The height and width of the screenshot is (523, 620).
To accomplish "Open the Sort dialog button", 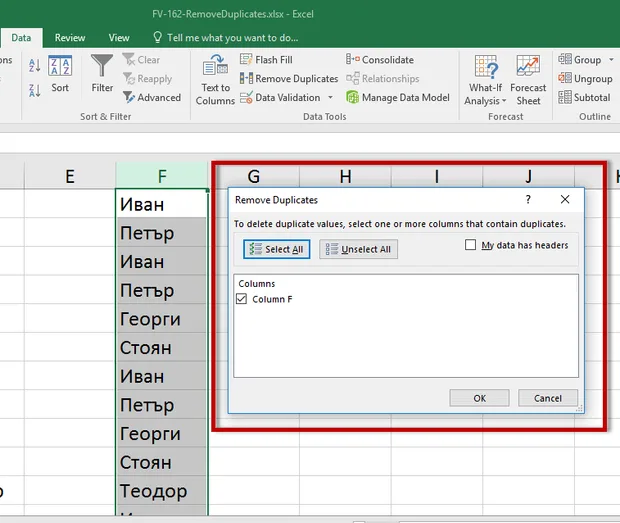I will click(60, 74).
